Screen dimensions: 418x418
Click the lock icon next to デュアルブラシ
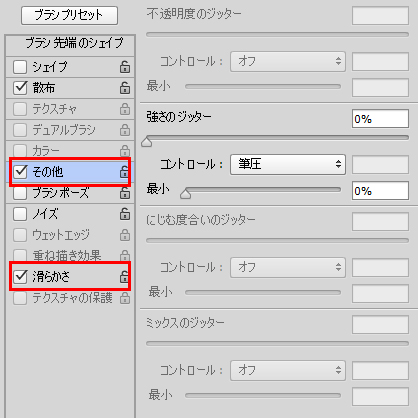(x=125, y=130)
